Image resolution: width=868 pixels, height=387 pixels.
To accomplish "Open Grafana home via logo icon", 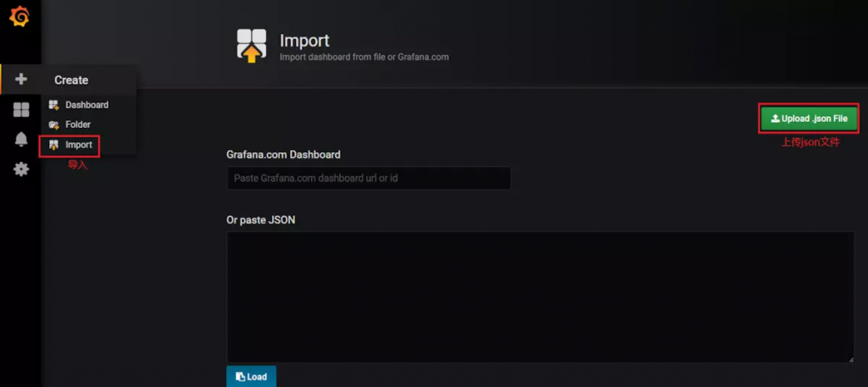I will [x=19, y=18].
